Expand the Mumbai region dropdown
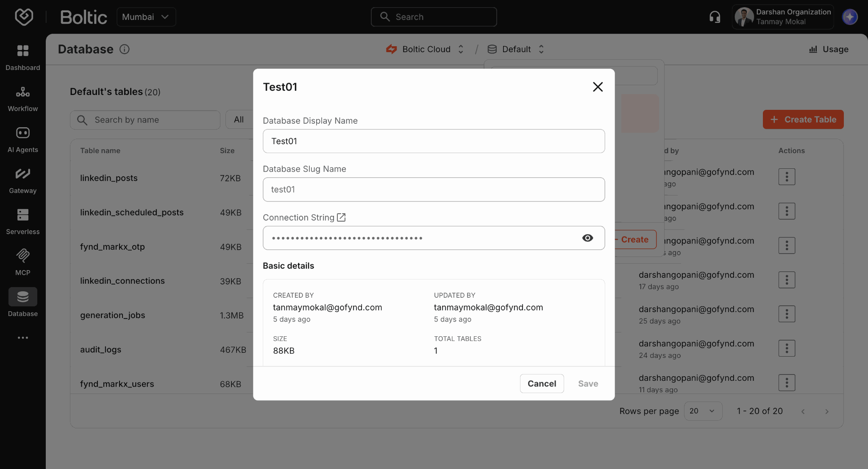 point(146,17)
